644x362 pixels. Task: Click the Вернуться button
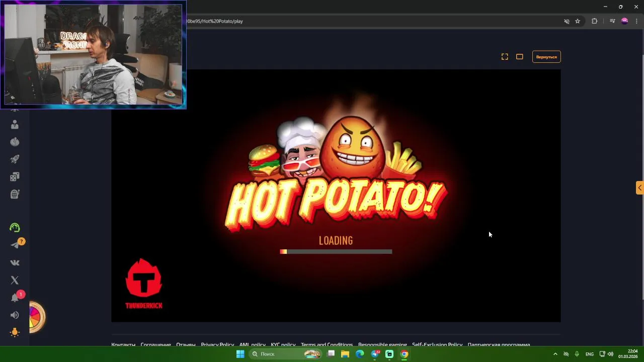pos(546,57)
